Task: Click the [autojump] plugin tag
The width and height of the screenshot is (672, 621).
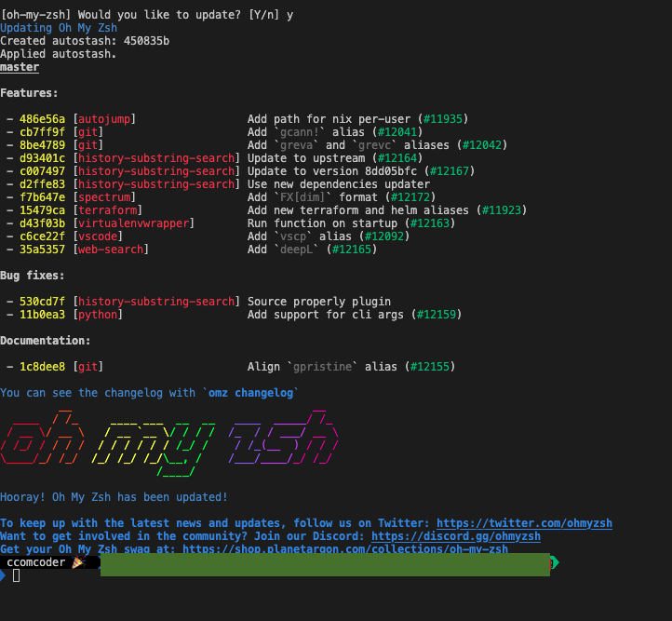Action: point(104,119)
